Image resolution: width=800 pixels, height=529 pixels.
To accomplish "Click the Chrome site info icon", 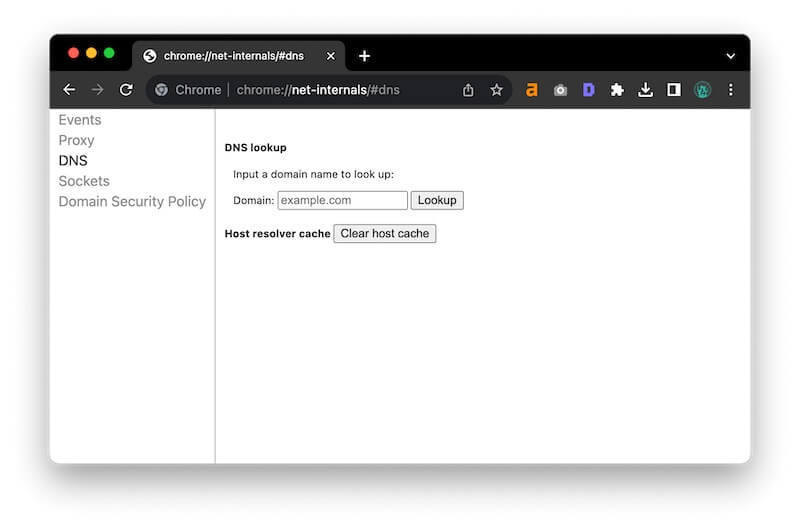I will tap(162, 90).
